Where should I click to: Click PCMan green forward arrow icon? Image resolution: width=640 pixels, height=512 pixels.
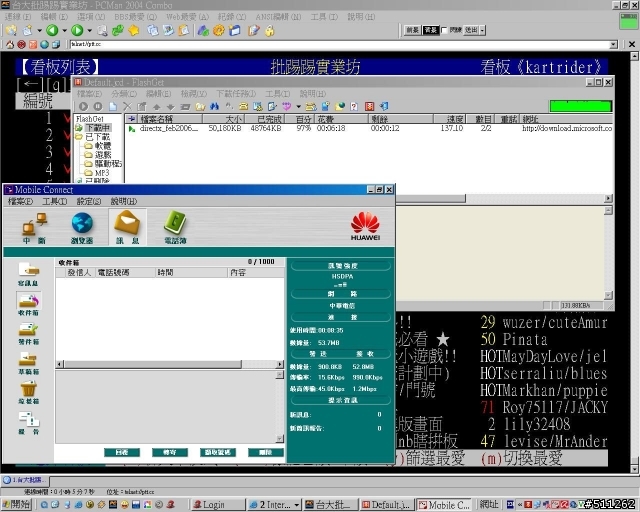tap(77, 30)
